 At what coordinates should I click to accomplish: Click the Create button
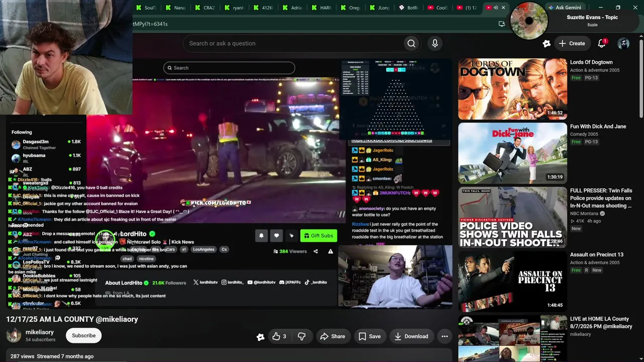point(572,44)
